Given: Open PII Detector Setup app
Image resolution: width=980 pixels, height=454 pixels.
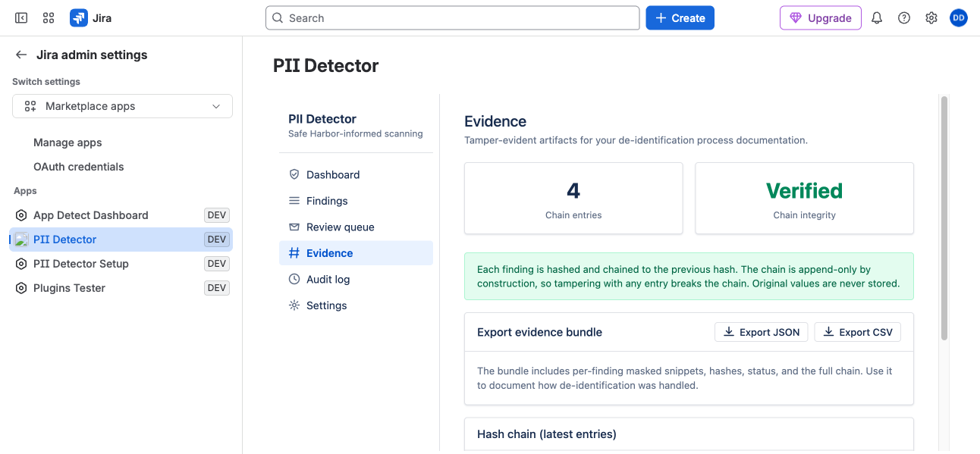Looking at the screenshot, I should pyautogui.click(x=122, y=264).
